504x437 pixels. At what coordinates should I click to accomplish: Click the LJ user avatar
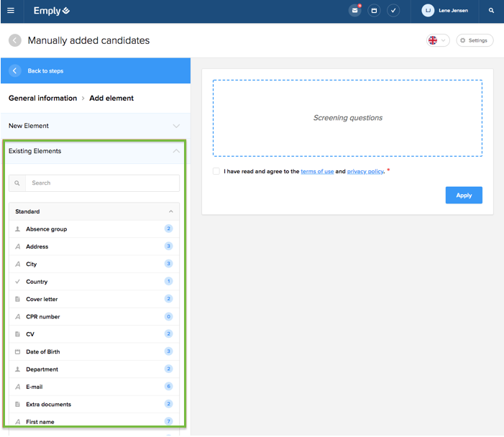pos(428,11)
